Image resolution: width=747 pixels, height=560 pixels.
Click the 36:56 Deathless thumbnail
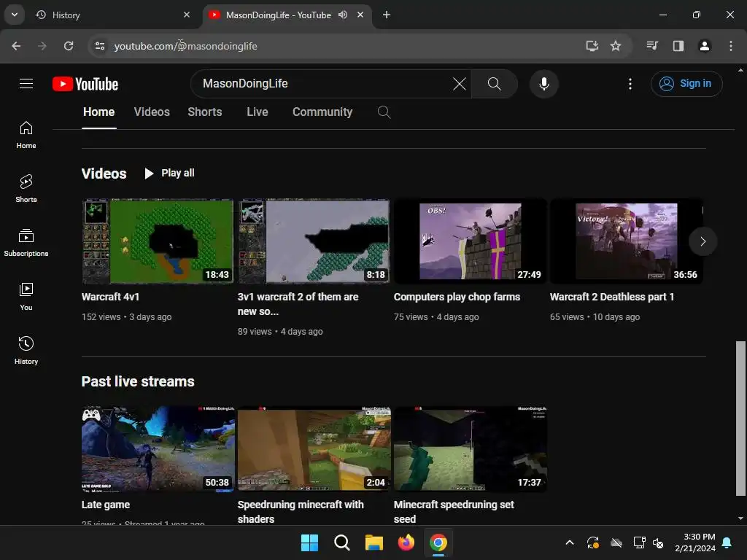[627, 241]
